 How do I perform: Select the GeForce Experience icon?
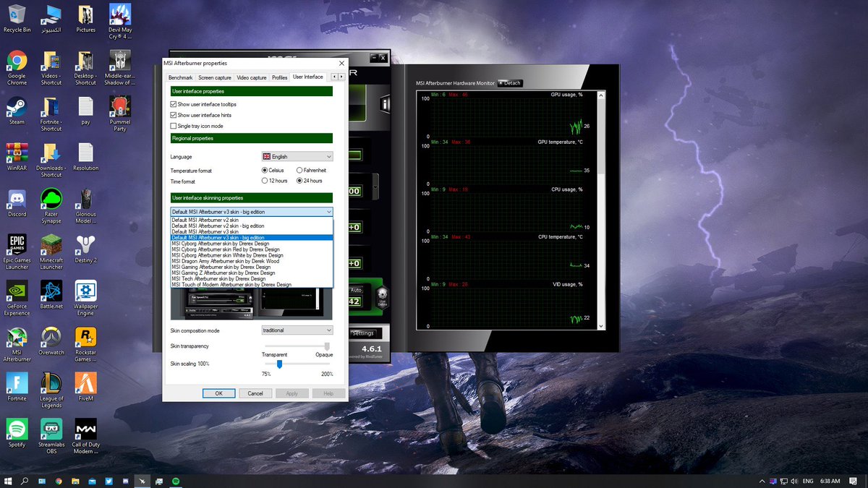point(17,297)
